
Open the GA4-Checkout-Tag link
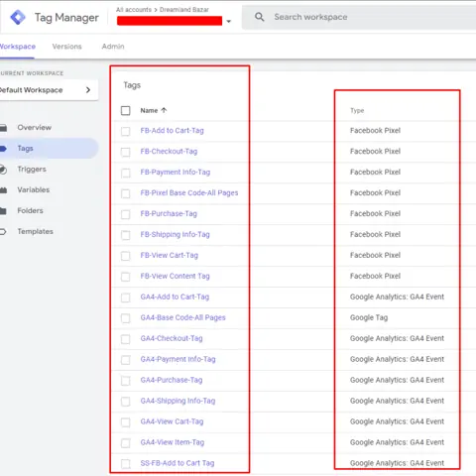tap(172, 338)
